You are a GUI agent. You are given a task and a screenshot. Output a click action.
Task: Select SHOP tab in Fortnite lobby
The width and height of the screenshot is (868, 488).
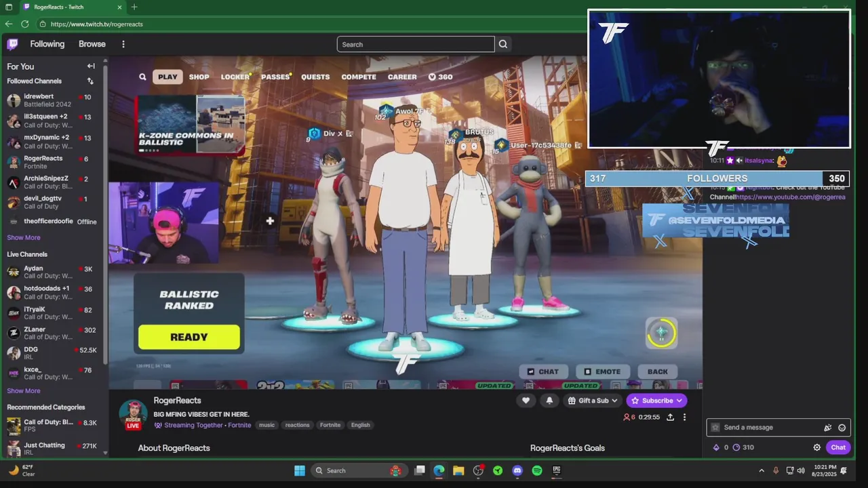point(199,77)
